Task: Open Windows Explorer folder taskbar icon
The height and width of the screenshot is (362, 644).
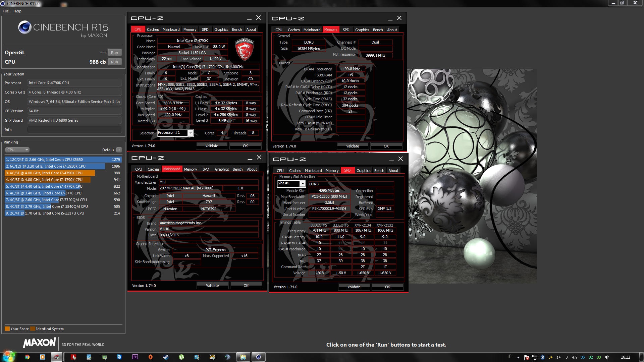Action: [x=243, y=357]
